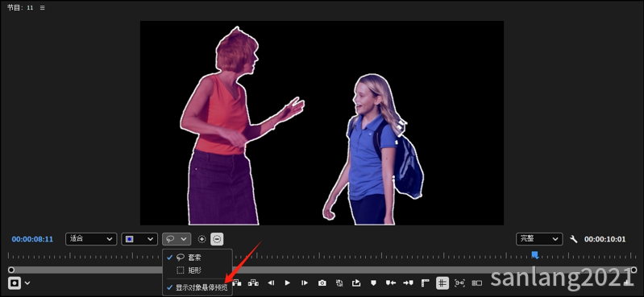644x297 pixels.
Task: Step back one frame
Action: click(271, 283)
